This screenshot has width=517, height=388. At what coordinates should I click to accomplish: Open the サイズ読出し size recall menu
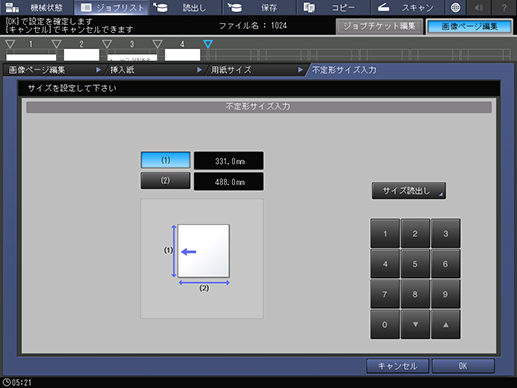409,191
